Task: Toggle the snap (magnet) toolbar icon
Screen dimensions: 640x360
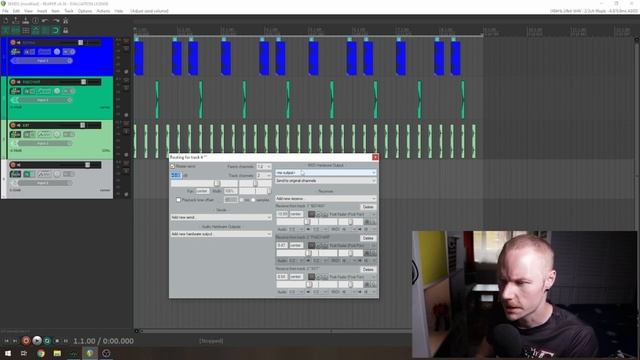Action: 56,31
